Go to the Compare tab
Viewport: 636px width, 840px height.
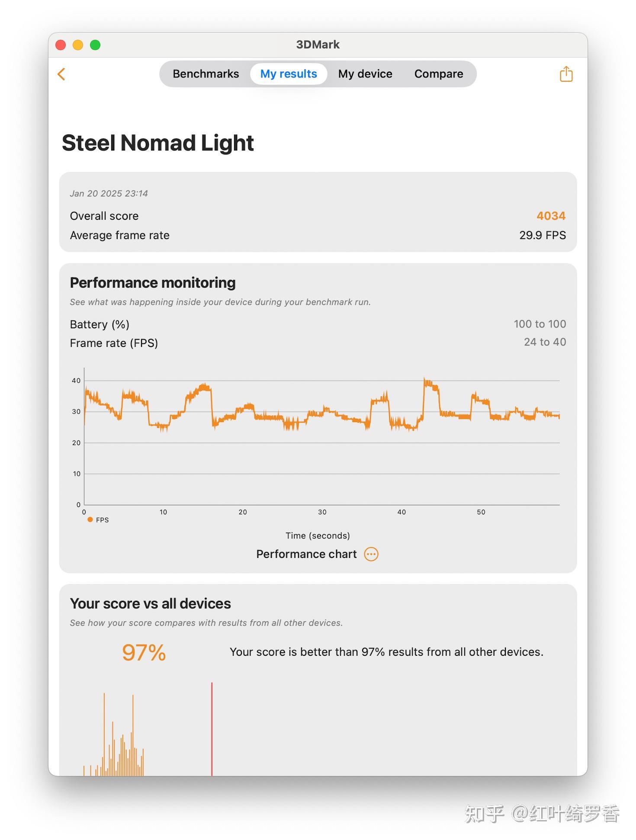click(439, 74)
